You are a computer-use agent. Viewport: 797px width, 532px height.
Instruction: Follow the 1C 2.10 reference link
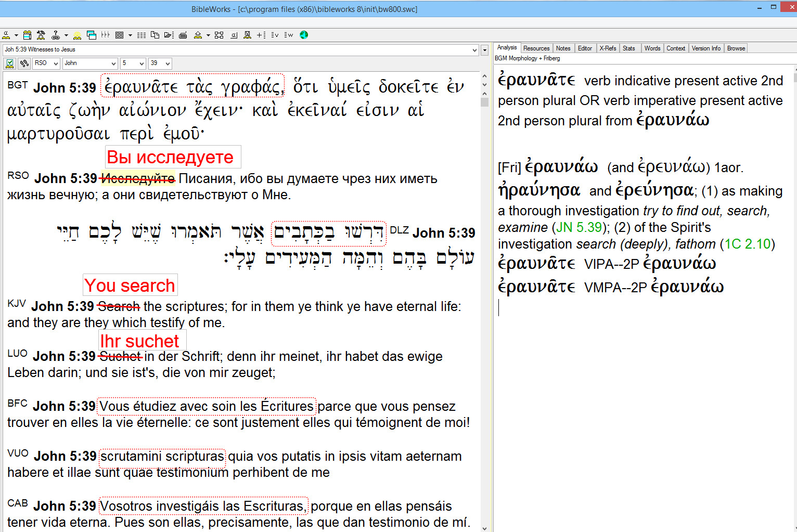tap(747, 244)
